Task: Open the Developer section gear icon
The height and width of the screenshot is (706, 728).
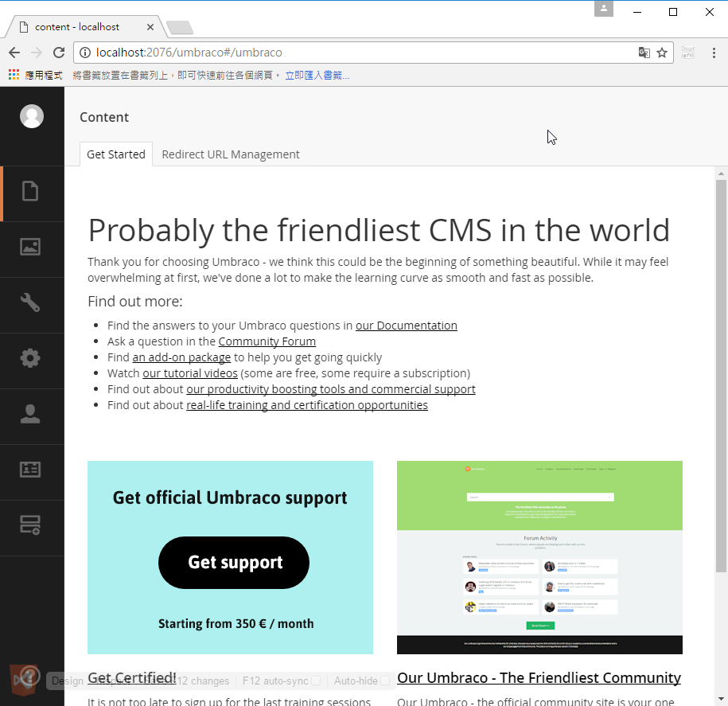Action: tap(30, 358)
